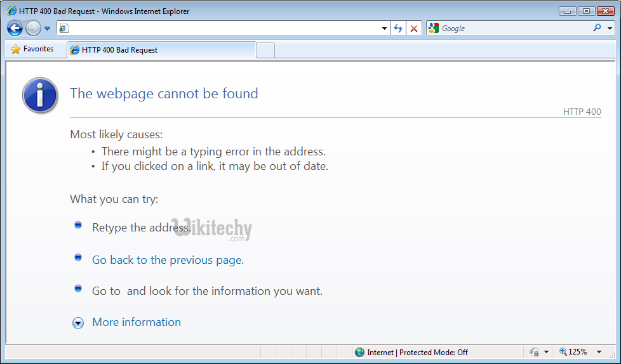Minimize the Internet Explorer window
The height and width of the screenshot is (364, 621).
coord(567,11)
